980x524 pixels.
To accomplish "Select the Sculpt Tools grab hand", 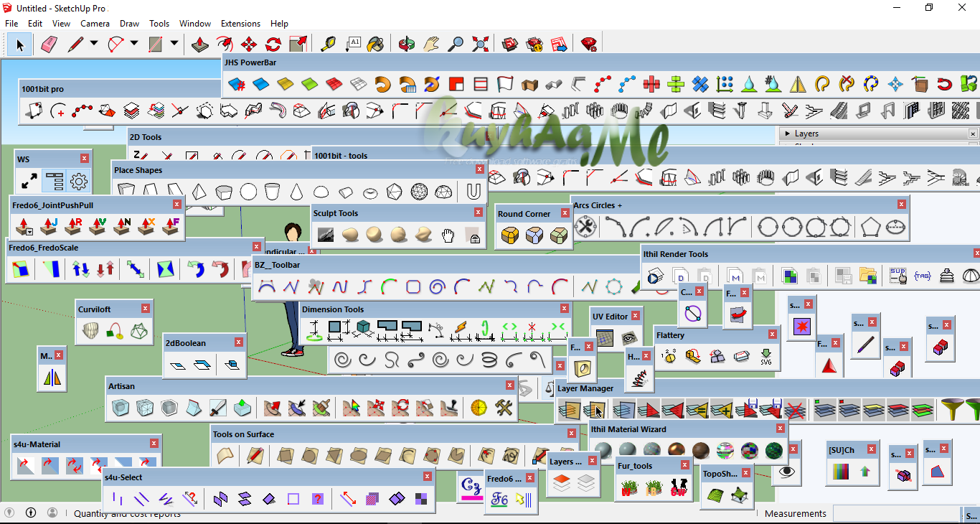I will click(448, 235).
